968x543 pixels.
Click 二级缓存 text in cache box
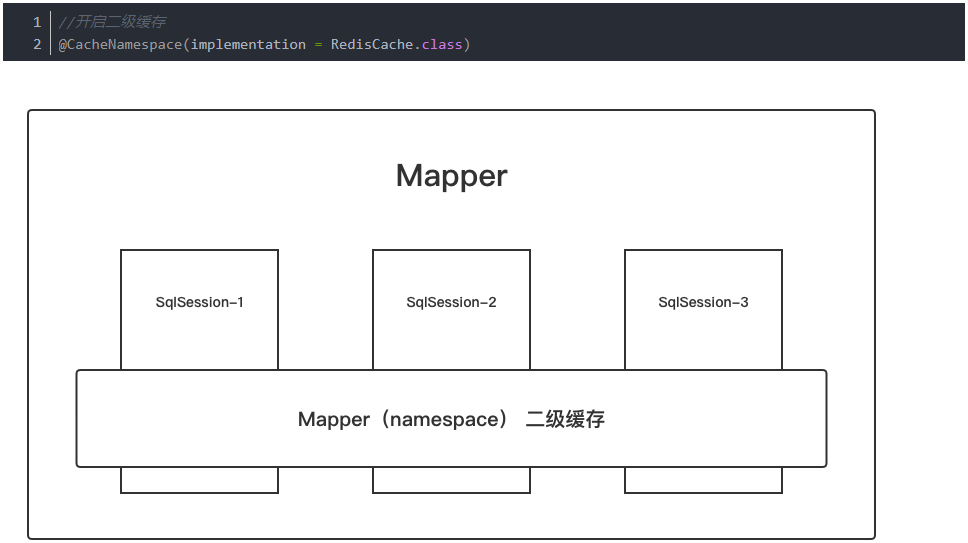pos(565,420)
